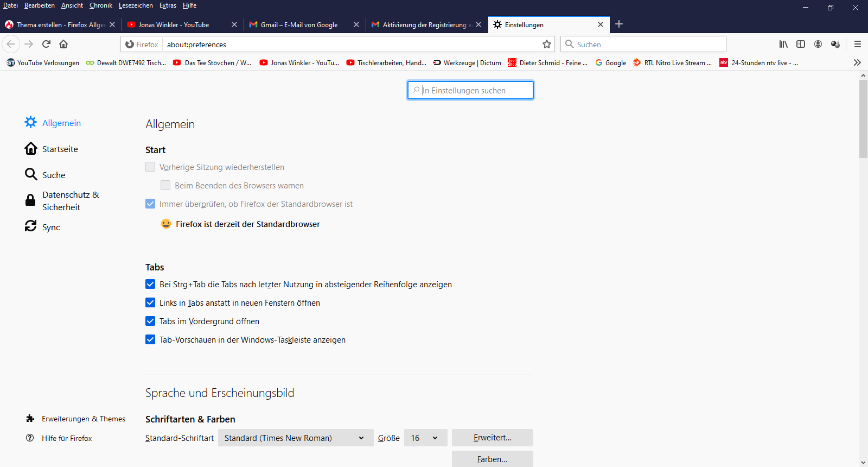Viewport: 868px width, 467px height.
Task: Open the home page icon in toolbar
Action: [x=63, y=44]
